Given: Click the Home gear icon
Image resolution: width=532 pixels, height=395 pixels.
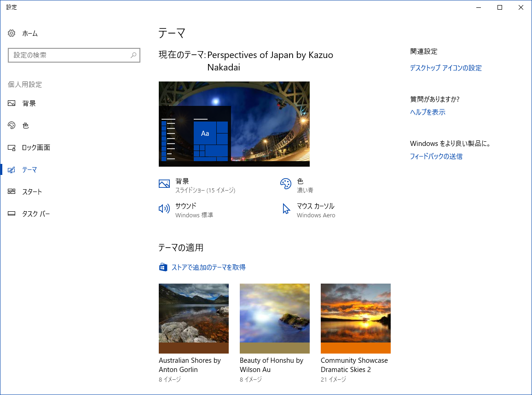Looking at the screenshot, I should (x=12, y=33).
